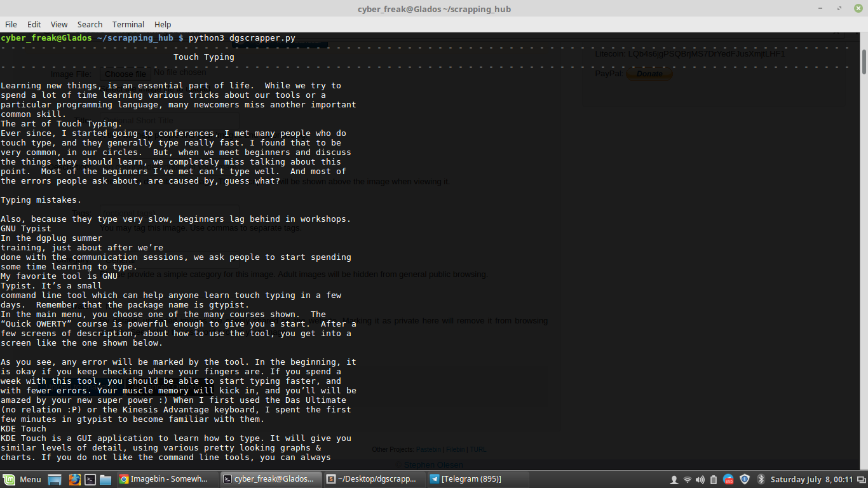Click the 'Touch Typing' heading text
Image resolution: width=868 pixels, height=488 pixels.
tap(204, 57)
